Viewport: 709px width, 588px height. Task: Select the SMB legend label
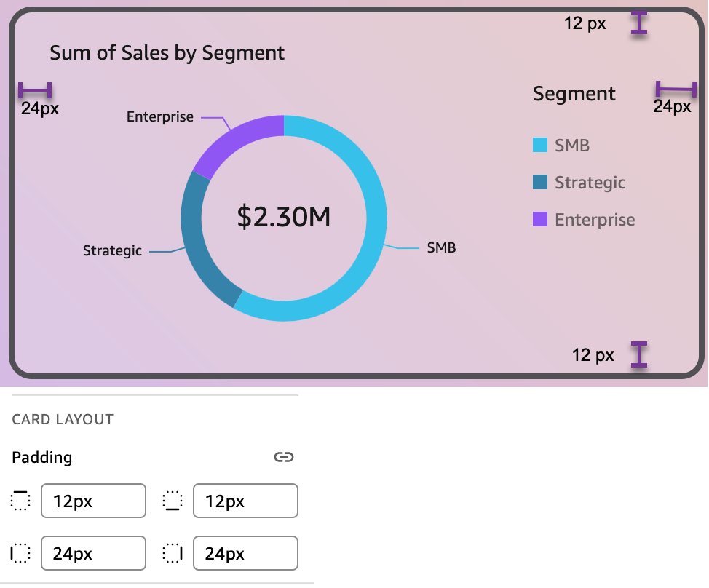pos(572,146)
